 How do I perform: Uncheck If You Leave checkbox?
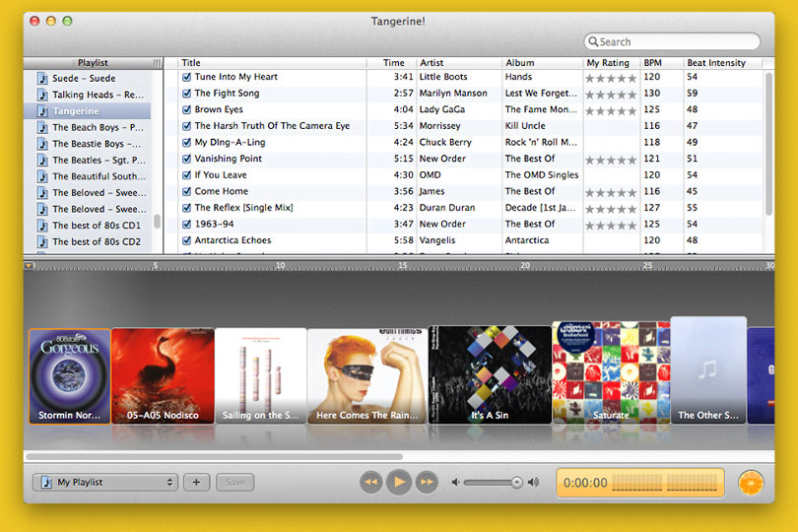(x=187, y=174)
